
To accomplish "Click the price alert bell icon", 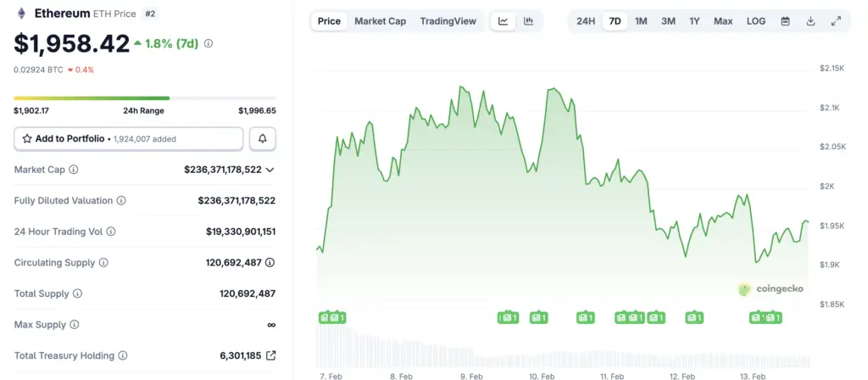I will 263,138.
